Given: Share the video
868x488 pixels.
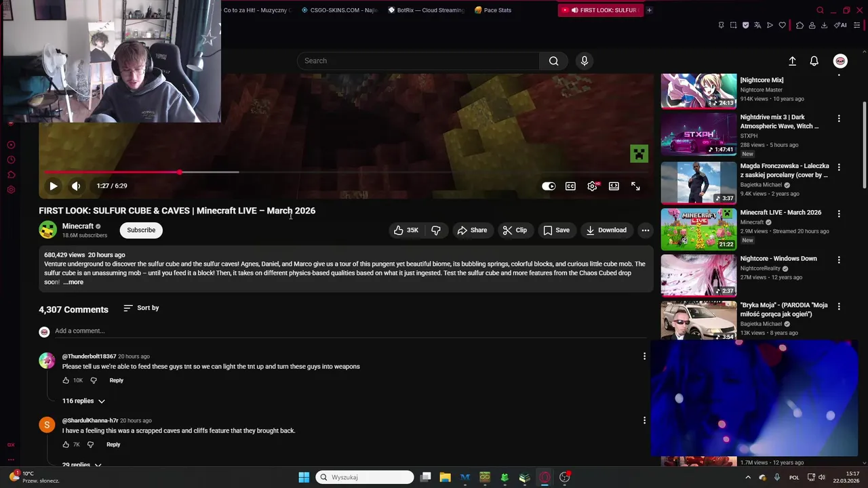Looking at the screenshot, I should pyautogui.click(x=472, y=230).
